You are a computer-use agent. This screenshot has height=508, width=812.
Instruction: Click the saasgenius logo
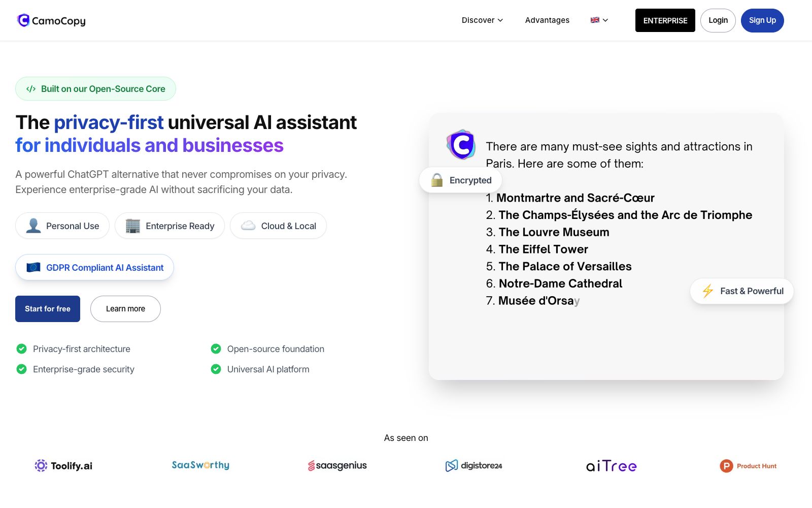[337, 465]
